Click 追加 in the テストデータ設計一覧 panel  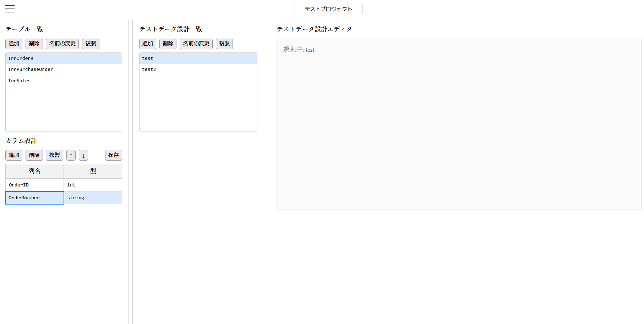click(148, 44)
